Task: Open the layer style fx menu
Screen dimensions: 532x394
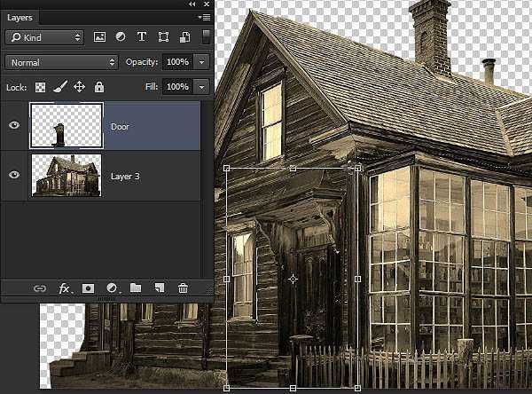Action: [65, 288]
